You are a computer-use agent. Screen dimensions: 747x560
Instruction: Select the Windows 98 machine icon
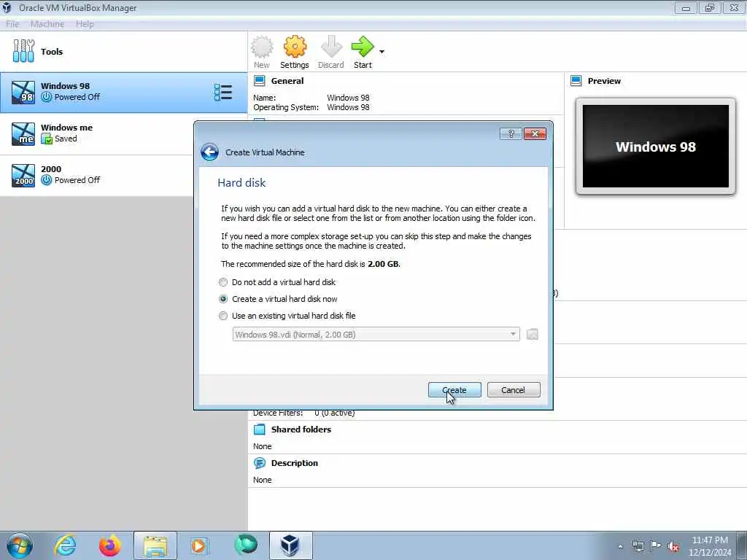[23, 93]
